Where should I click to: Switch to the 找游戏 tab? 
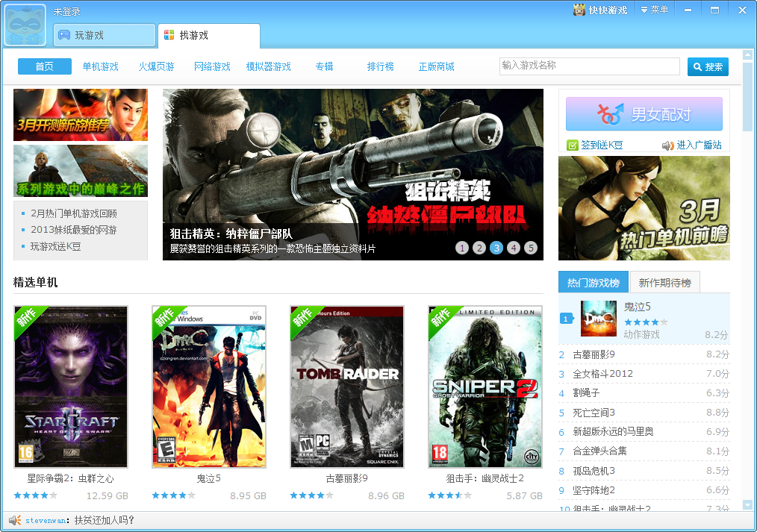209,35
